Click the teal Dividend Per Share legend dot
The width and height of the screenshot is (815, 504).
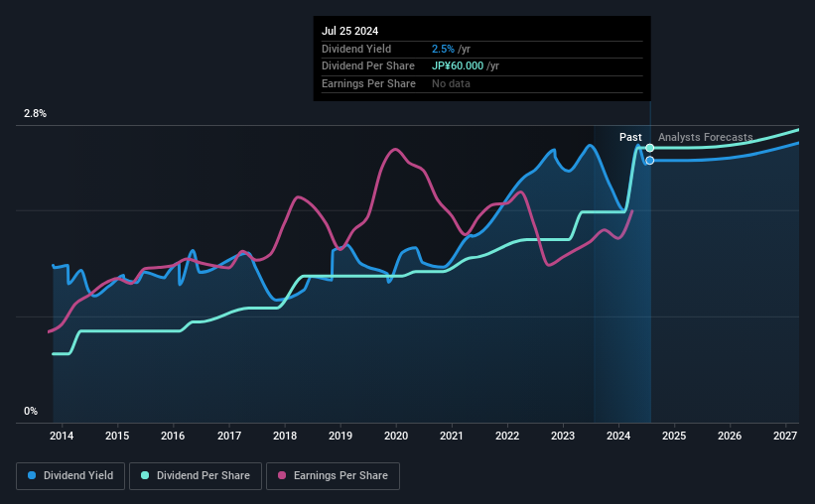click(x=145, y=475)
